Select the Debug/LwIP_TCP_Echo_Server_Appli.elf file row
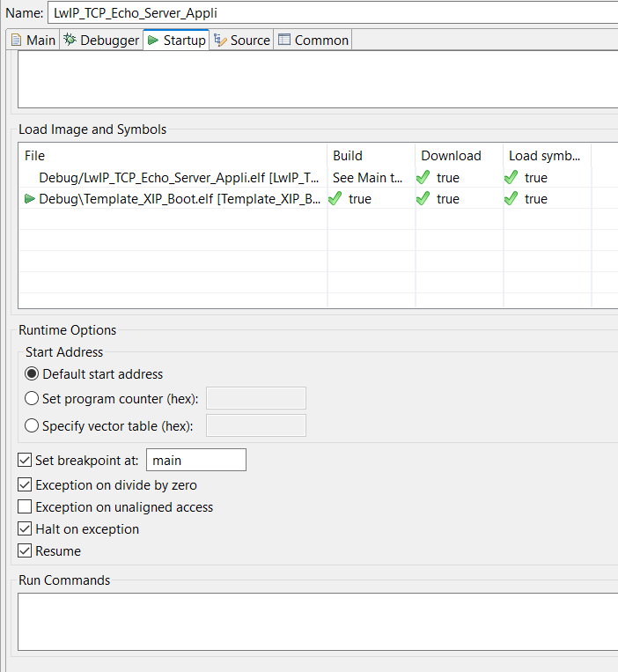The image size is (618, 672). 176,178
